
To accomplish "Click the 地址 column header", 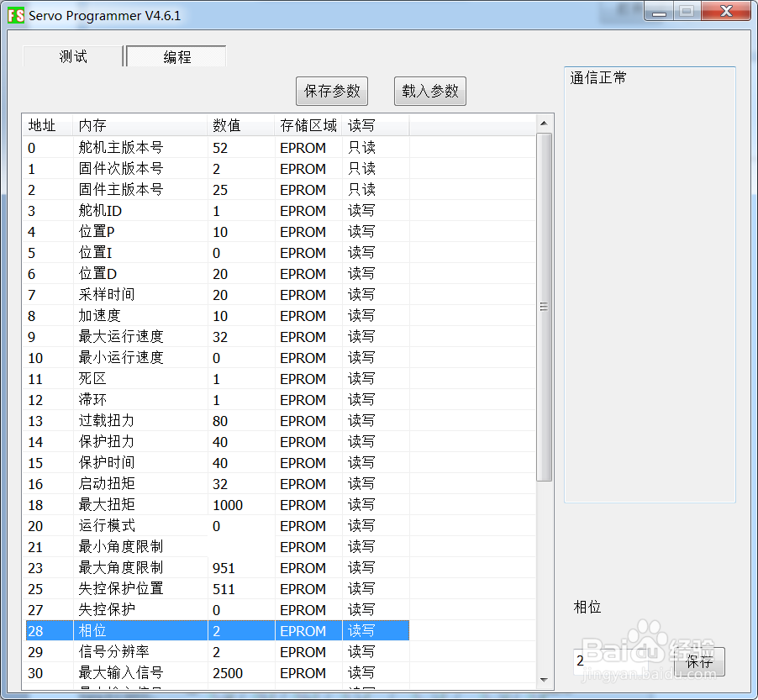I will (x=39, y=124).
